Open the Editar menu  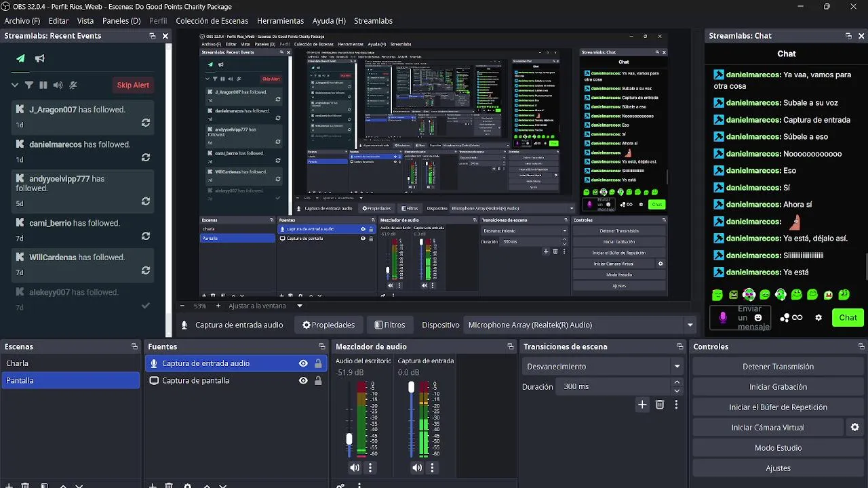(x=58, y=21)
